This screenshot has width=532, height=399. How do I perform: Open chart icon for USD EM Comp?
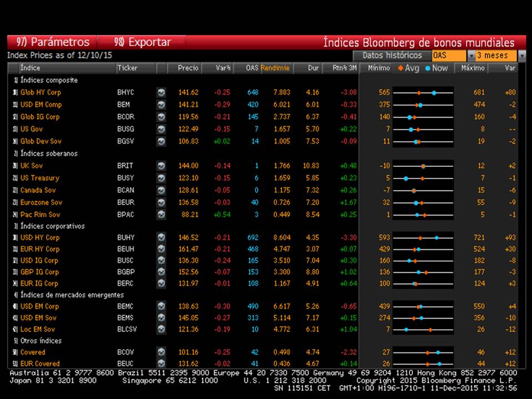161,105
